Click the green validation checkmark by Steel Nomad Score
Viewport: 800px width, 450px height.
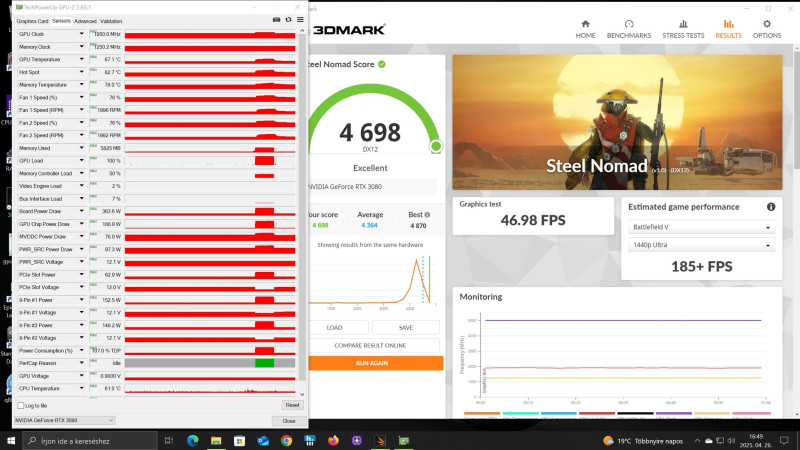[382, 64]
